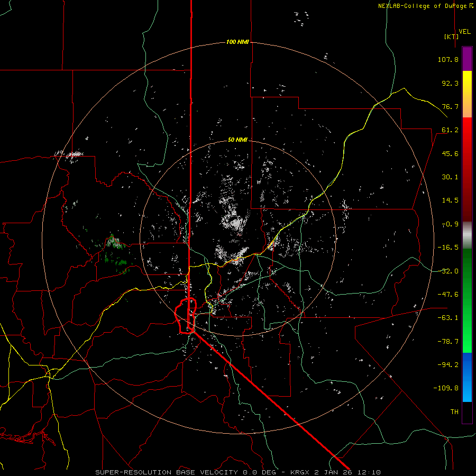This screenshot has height=476, width=476.
Task: Click the -78.7 value on velocity scale
Action: (448, 342)
